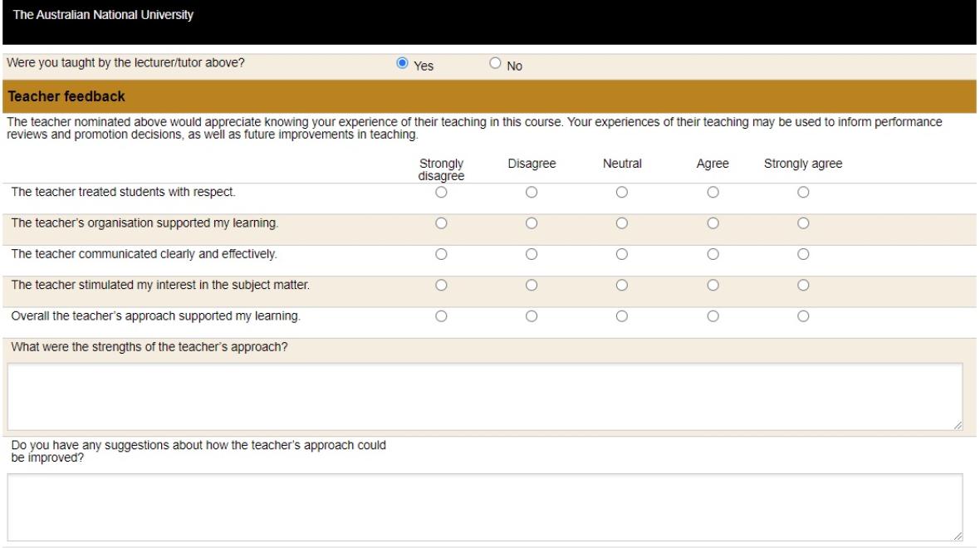The width and height of the screenshot is (980, 548).
Task: Click the Strongly disagree column header
Action: point(441,169)
